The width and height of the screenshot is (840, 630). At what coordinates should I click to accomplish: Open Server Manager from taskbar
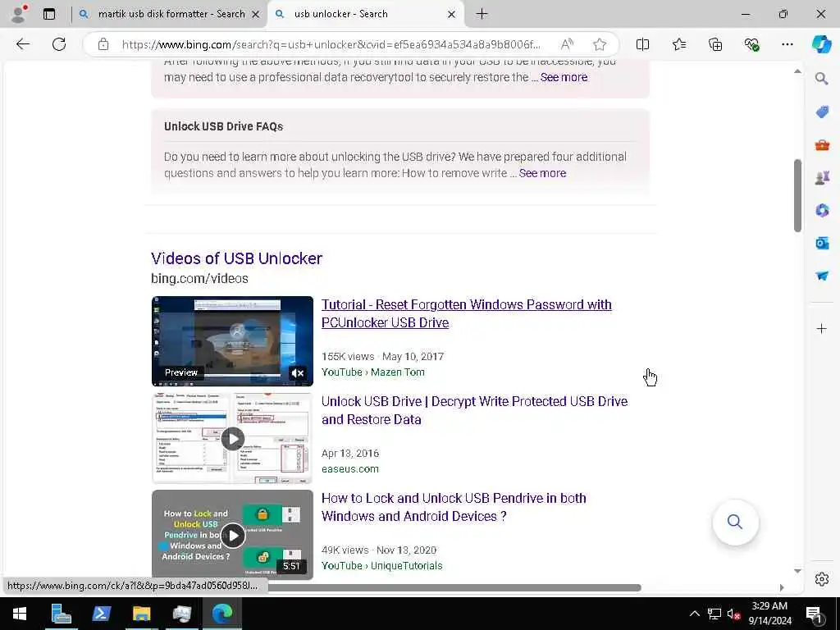click(61, 614)
